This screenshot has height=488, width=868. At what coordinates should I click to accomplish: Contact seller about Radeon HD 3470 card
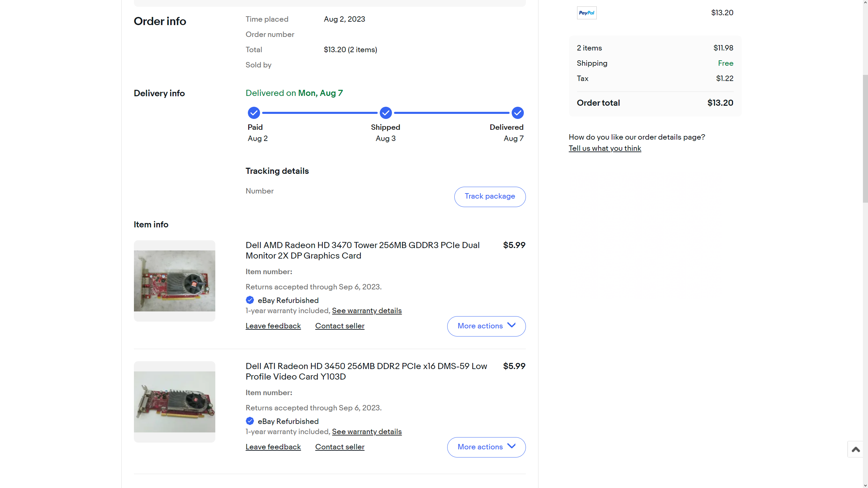tap(340, 326)
